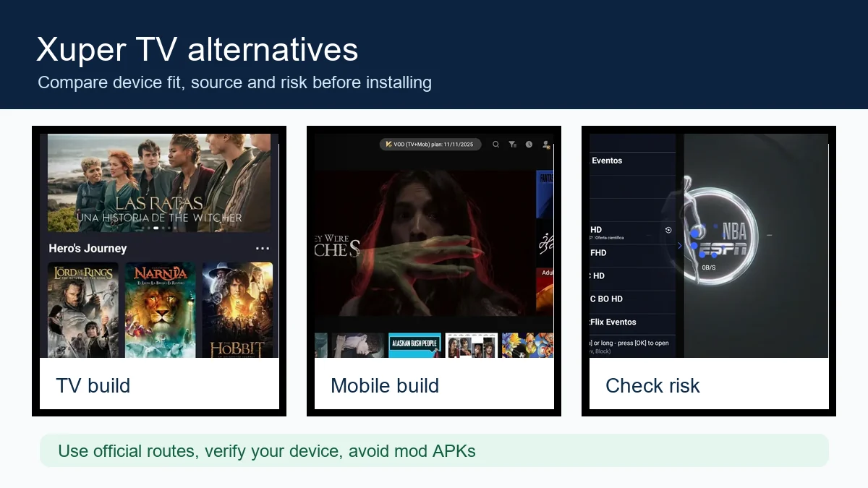Click the TV build card label

point(93,385)
